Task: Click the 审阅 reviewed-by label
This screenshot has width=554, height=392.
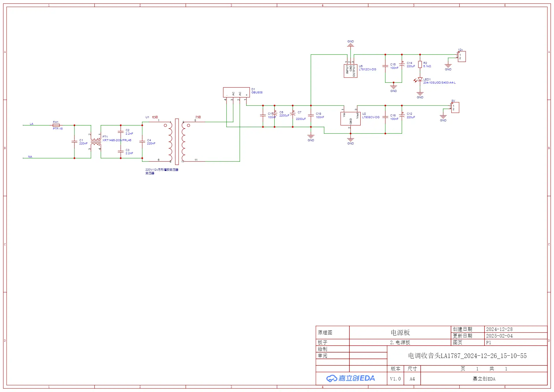Action: [323, 356]
